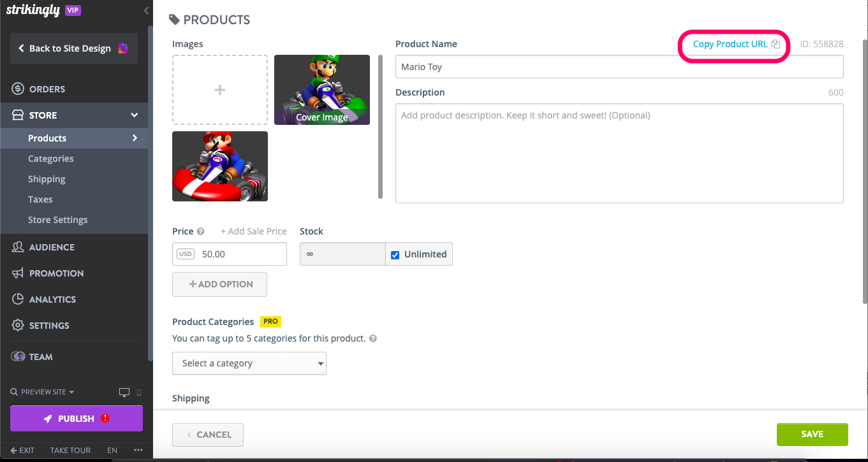Screen dimensions: 868x462
Task: Go back to Site Design
Action: [74, 48]
